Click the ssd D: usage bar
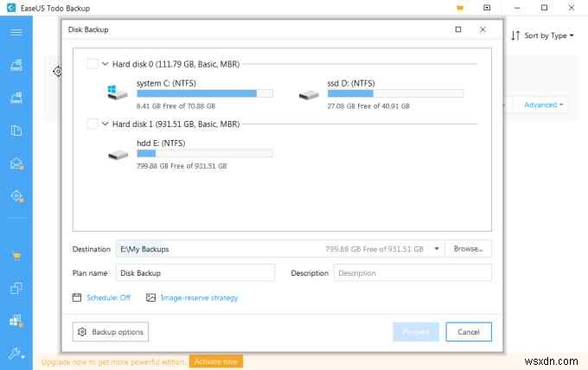The height and width of the screenshot is (370, 588). pyautogui.click(x=396, y=93)
